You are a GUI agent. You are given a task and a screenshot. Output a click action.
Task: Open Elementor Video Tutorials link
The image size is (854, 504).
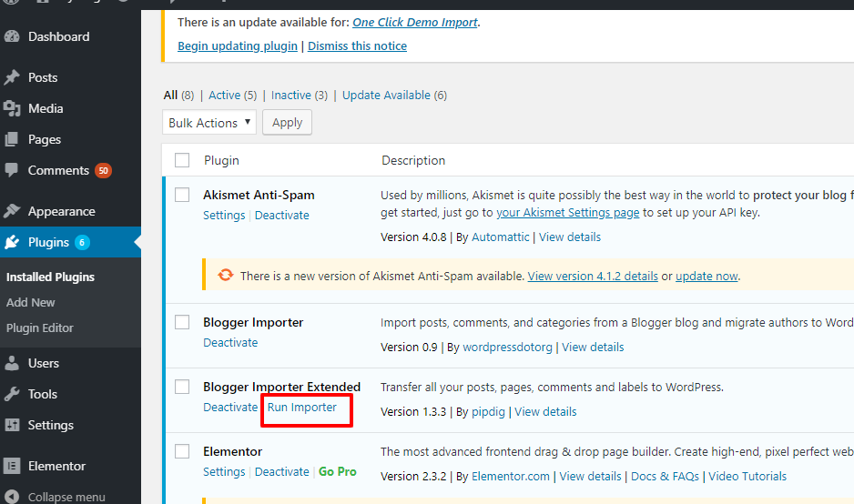pyautogui.click(x=747, y=476)
